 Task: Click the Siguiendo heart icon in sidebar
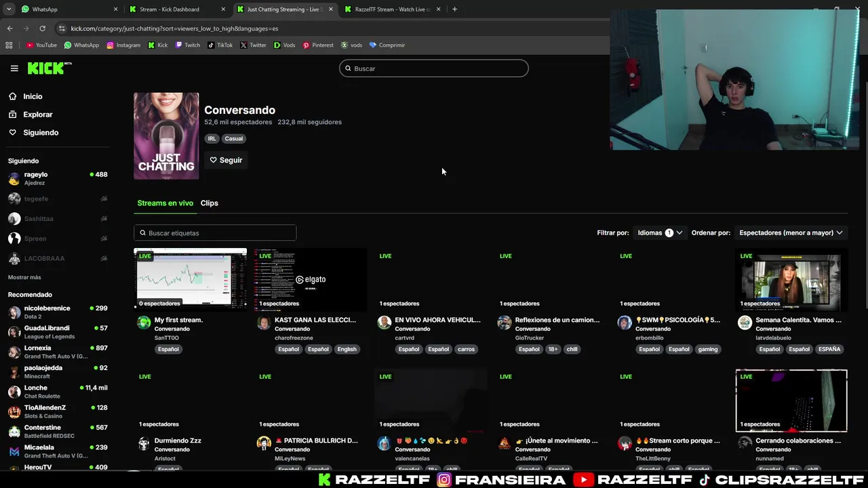[12, 132]
